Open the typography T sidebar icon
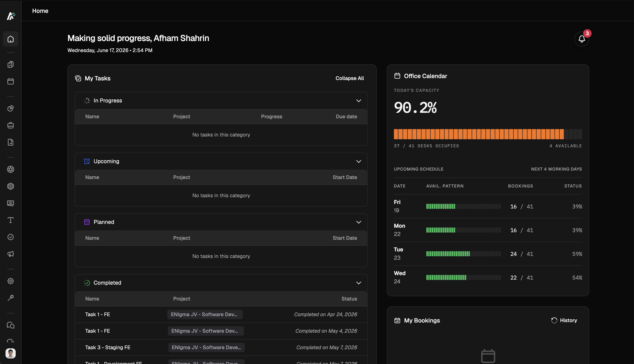 [x=11, y=220]
